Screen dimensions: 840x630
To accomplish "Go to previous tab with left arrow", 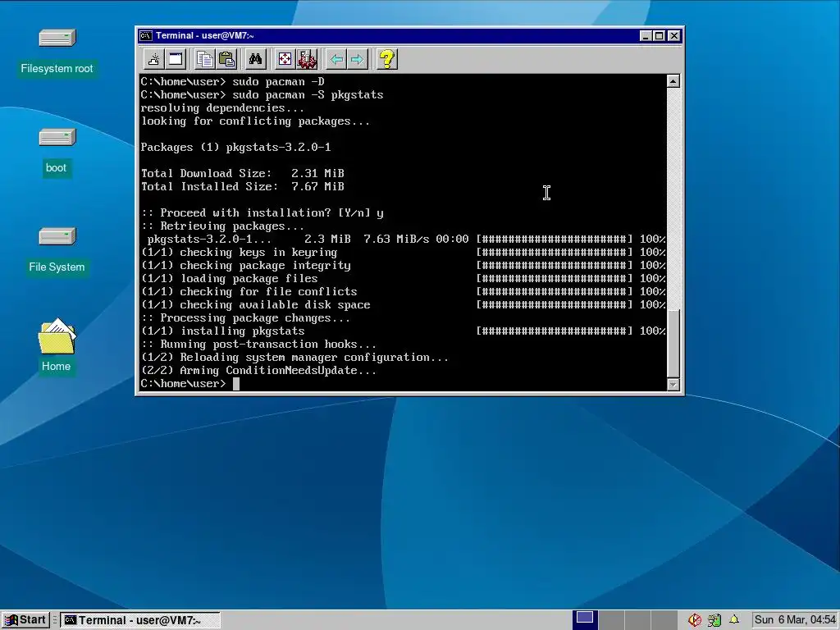I will click(x=336, y=59).
